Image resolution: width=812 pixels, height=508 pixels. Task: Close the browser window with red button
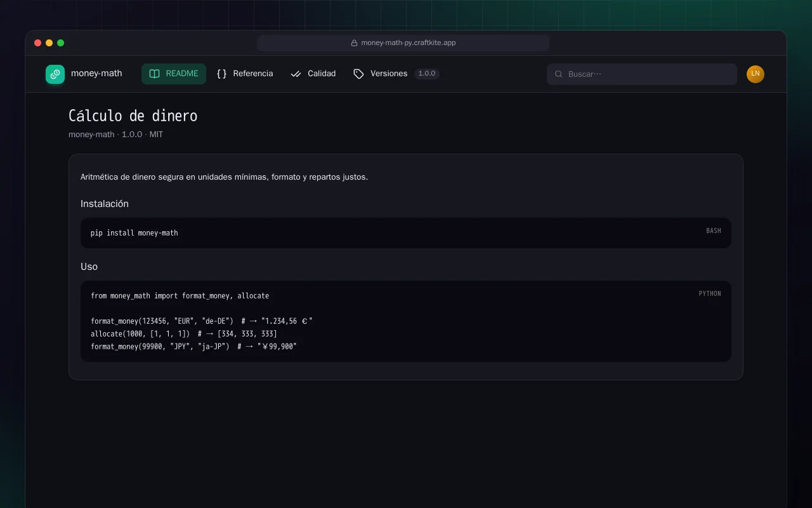(x=38, y=43)
